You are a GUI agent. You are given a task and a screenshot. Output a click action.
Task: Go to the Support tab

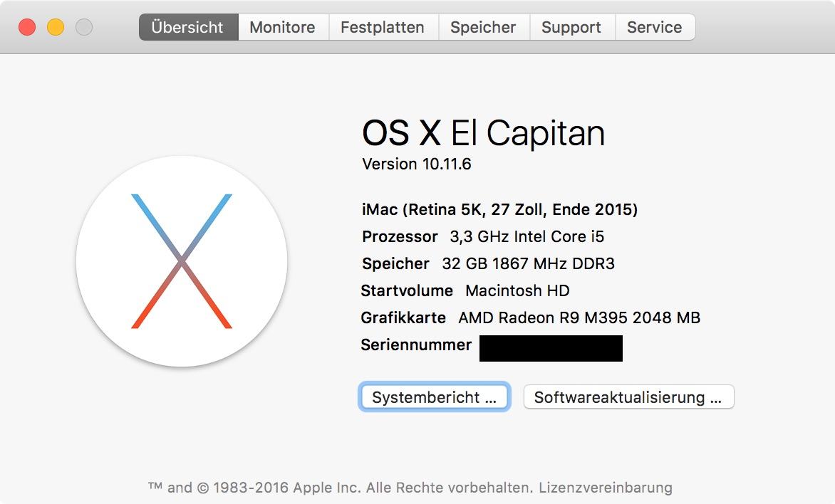click(x=572, y=27)
